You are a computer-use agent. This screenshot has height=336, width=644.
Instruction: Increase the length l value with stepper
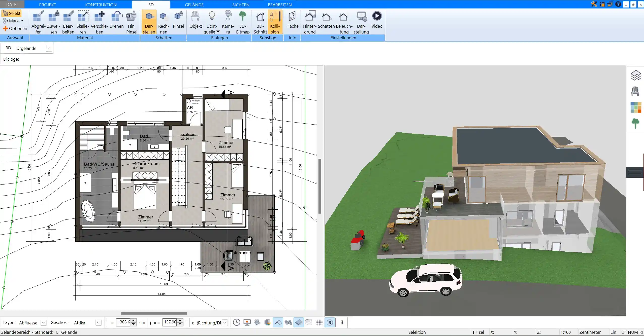[134, 321]
